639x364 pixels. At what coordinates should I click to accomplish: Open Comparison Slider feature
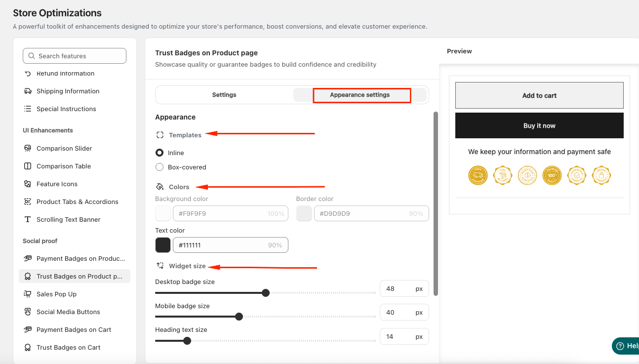point(64,149)
